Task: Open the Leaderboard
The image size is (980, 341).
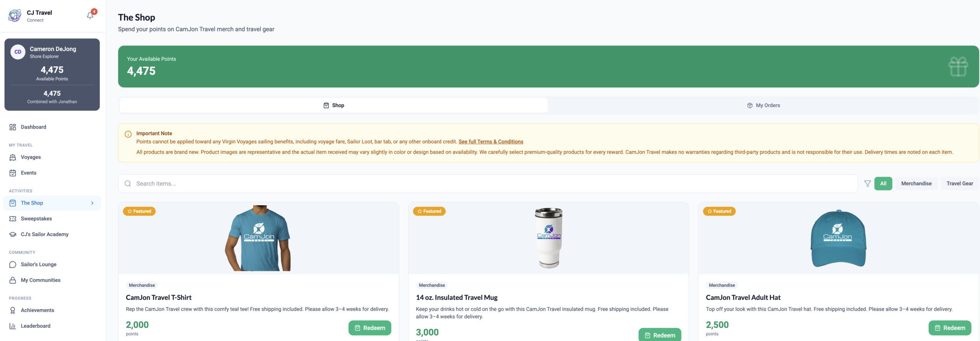Action: 52,326
